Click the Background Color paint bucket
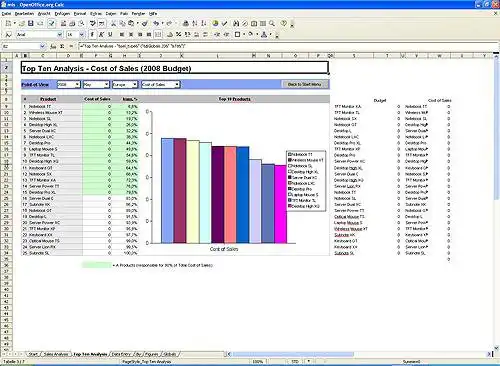Viewport: 500px width, 366px height. click(251, 34)
